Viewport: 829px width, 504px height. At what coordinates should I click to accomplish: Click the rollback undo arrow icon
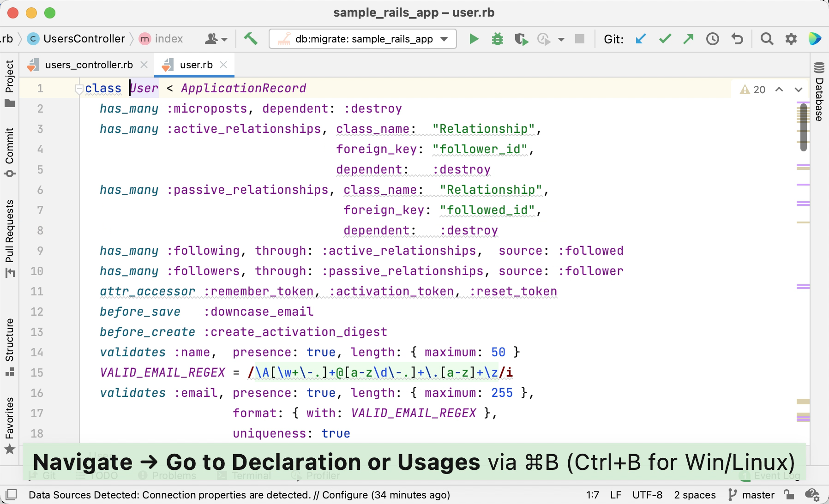[737, 39]
